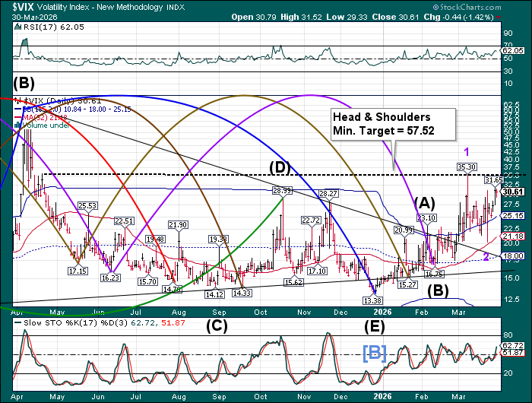The height and width of the screenshot is (403, 532).
Task: Select the 13.38 low price label
Action: (372, 301)
